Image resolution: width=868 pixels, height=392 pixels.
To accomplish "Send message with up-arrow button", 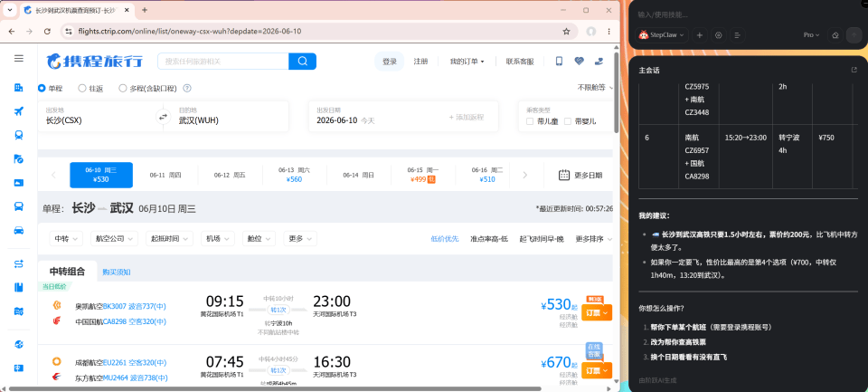I will tap(854, 35).
